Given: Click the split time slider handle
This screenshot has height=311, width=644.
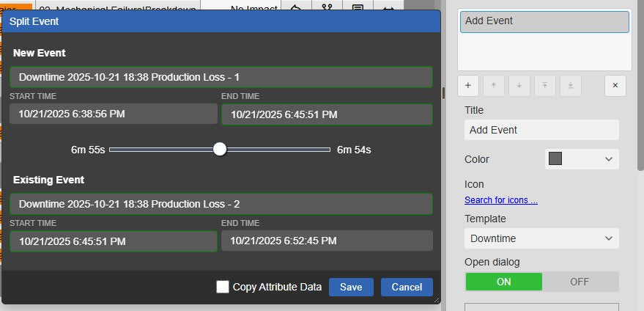Looking at the screenshot, I should 220,150.
